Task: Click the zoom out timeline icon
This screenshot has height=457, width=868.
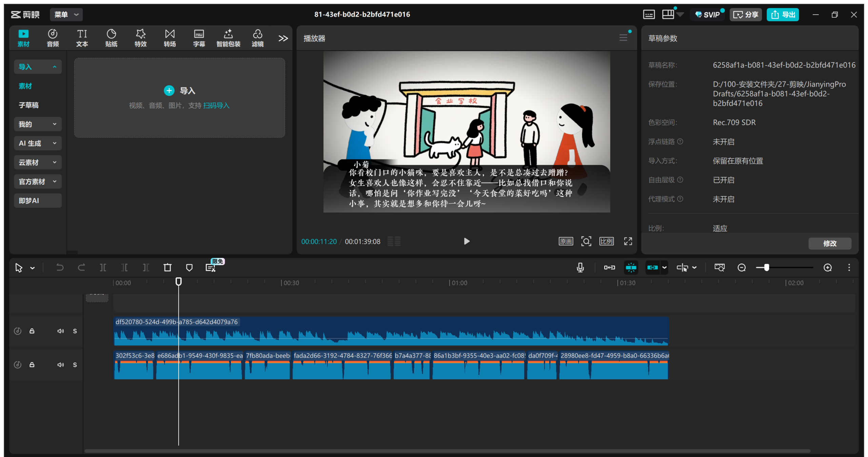Action: 742,267
